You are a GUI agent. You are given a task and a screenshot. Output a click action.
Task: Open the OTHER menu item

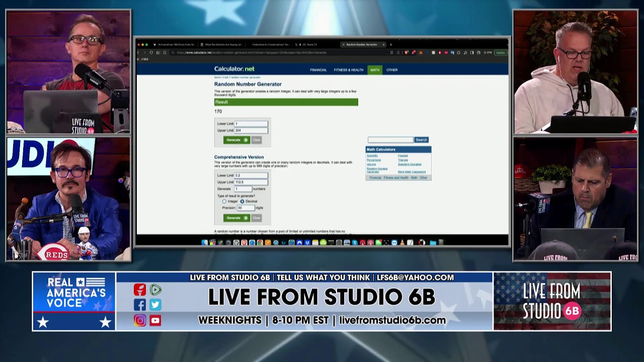point(392,70)
